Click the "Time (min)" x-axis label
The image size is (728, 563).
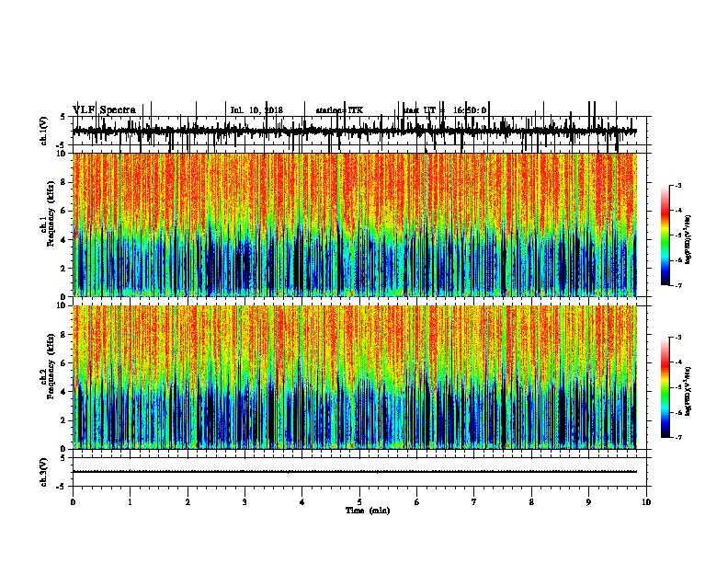click(x=368, y=511)
